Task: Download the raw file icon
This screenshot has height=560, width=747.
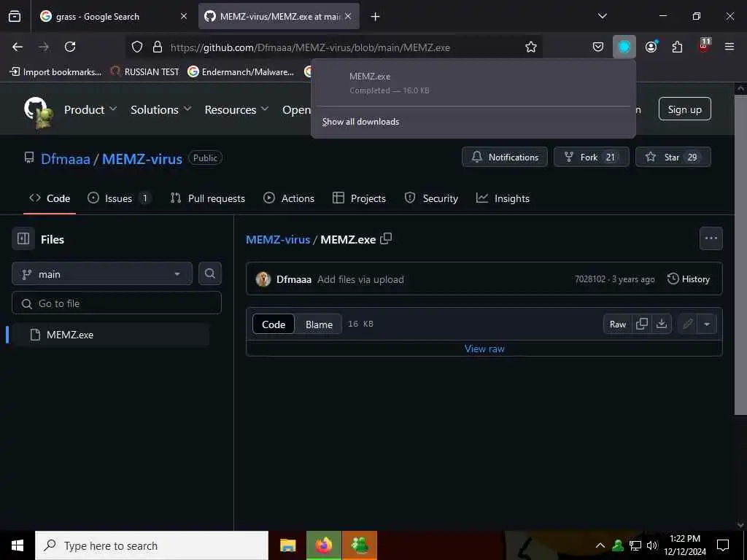Action: click(661, 324)
